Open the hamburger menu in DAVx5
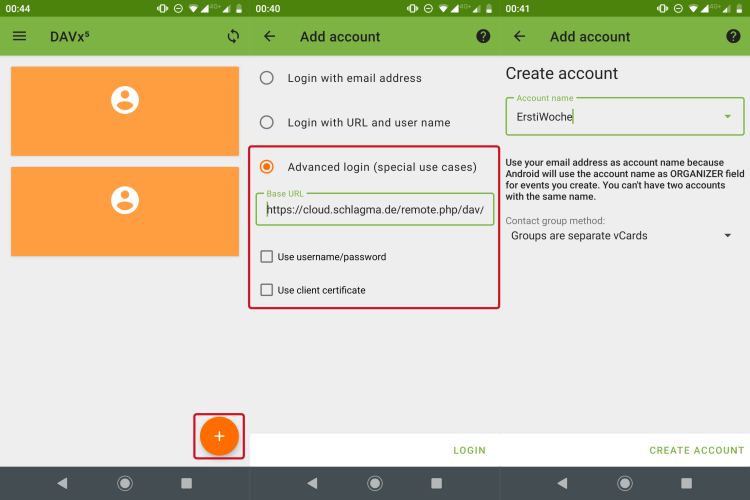The height and width of the screenshot is (500, 750). click(x=19, y=36)
